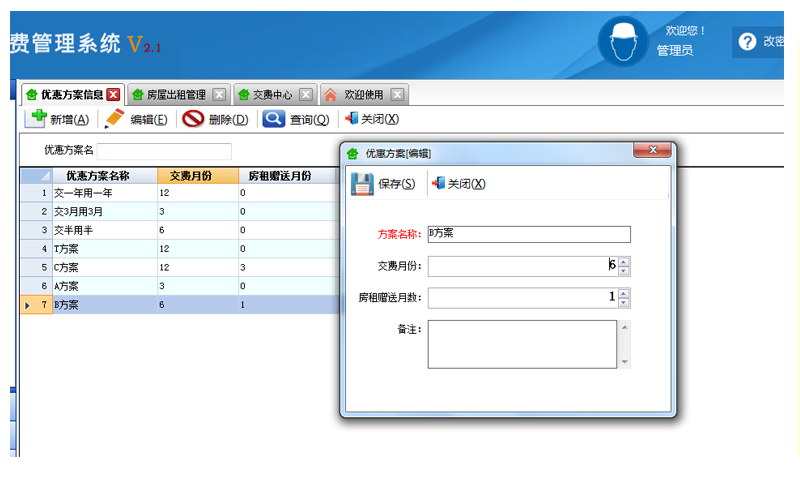Viewport: 800px width, 500px height.
Task: Click the 编辑 (Edit) pencil icon
Action: click(x=115, y=119)
